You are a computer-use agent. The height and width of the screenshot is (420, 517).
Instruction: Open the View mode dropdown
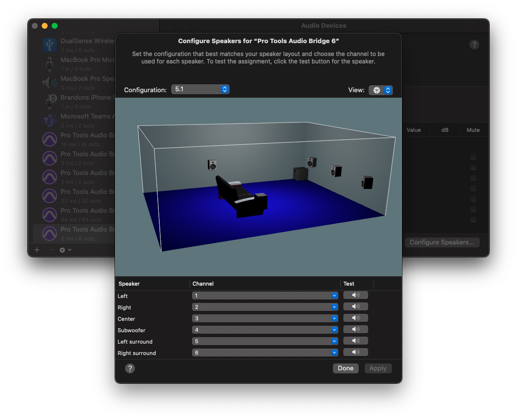tap(381, 90)
